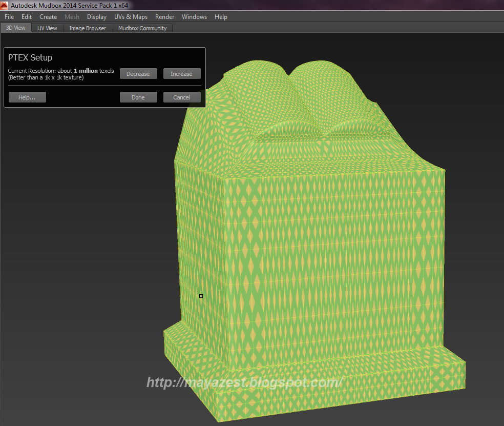This screenshot has width=504, height=426.
Task: Open the Display menu
Action: click(x=96, y=16)
